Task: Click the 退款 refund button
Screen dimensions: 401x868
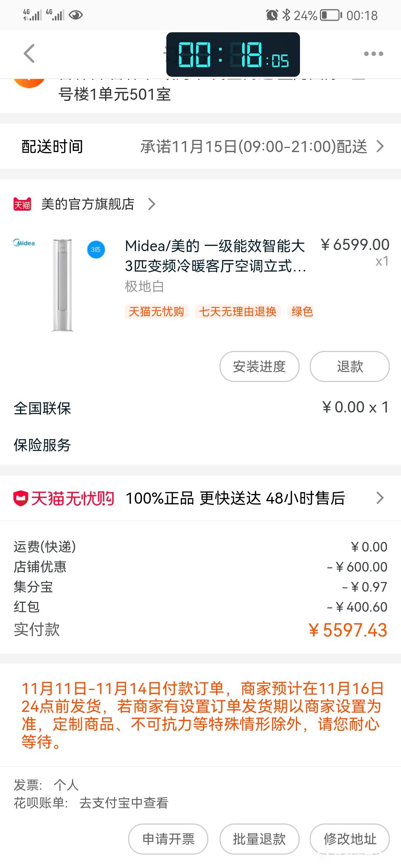Action: tap(350, 366)
